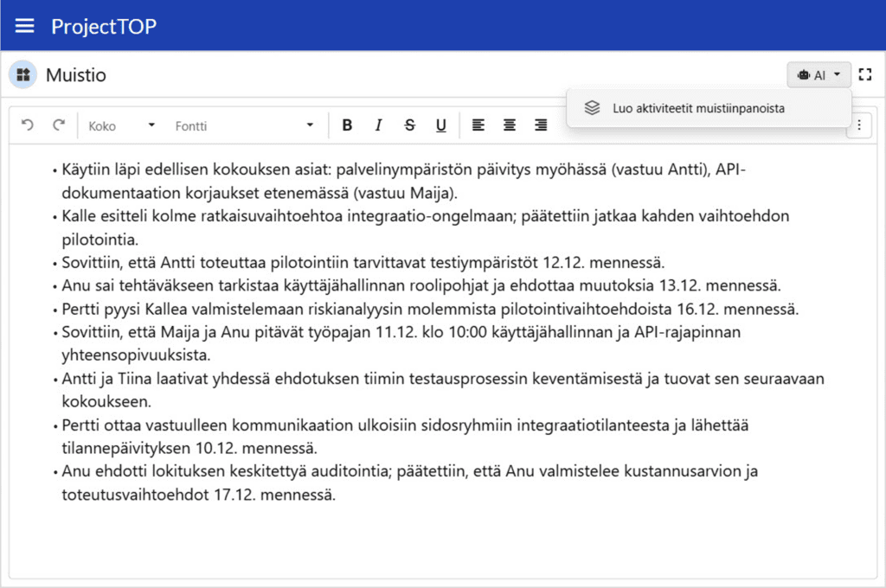Toggle strikethrough formatting
The image size is (886, 588).
(x=409, y=125)
